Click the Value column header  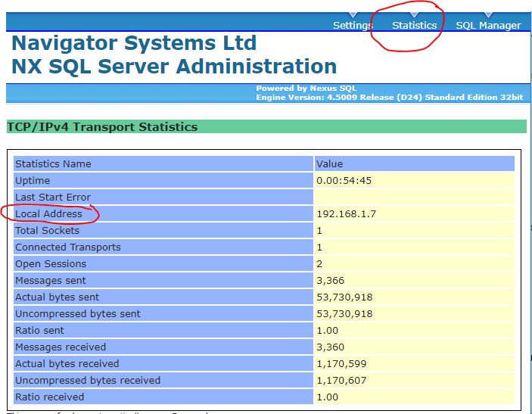329,164
